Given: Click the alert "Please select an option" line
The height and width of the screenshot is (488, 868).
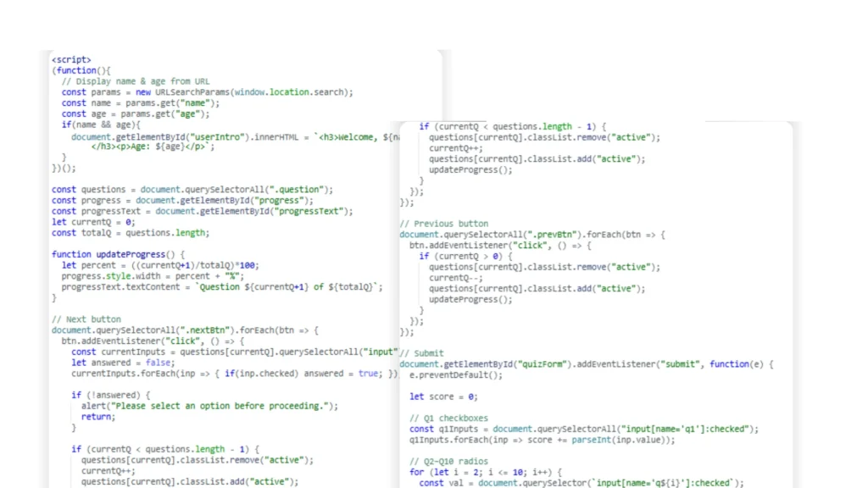Looking at the screenshot, I should pos(203,406).
